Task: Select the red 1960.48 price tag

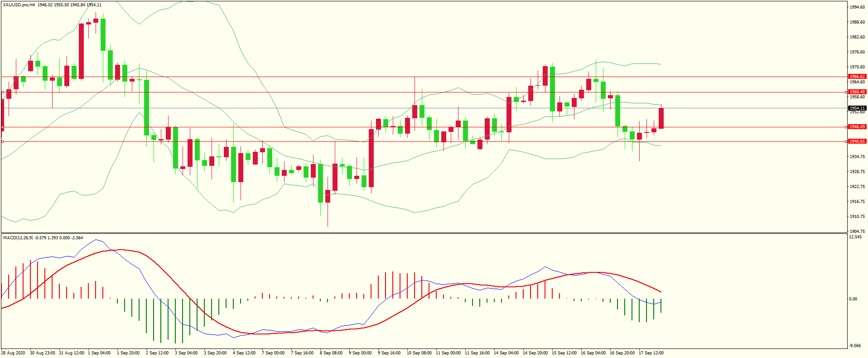Action: [x=857, y=92]
